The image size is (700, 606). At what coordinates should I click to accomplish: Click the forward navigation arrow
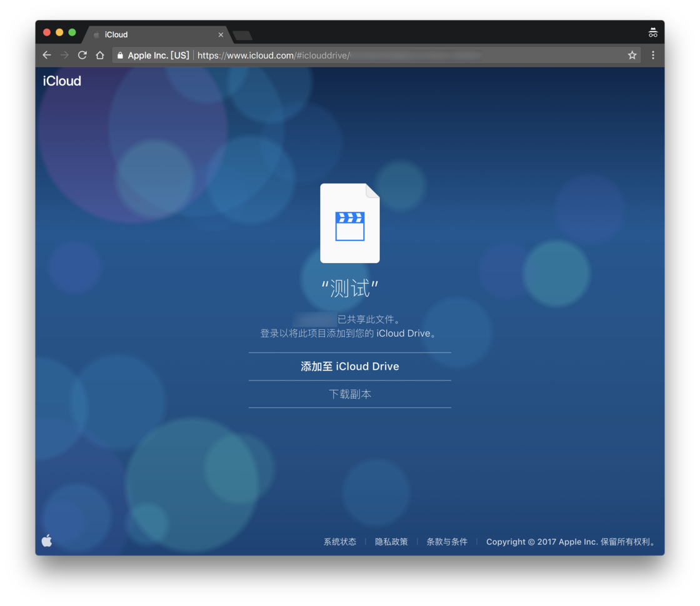pos(64,55)
